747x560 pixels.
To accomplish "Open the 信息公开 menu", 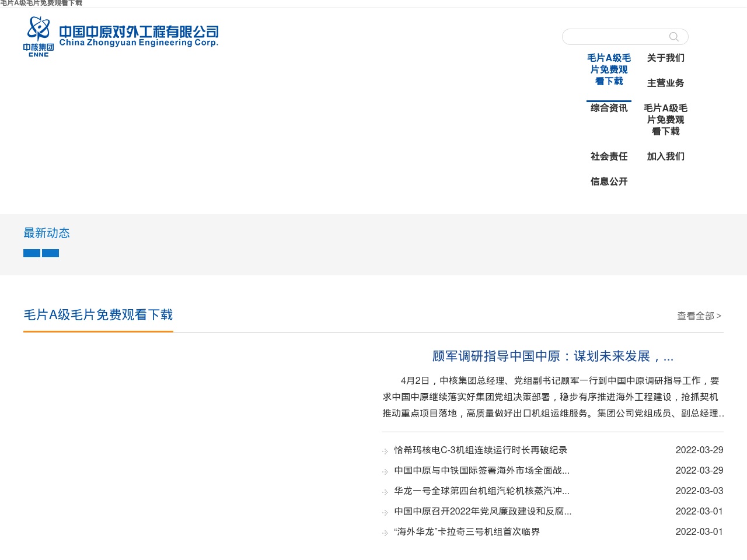I will [609, 181].
